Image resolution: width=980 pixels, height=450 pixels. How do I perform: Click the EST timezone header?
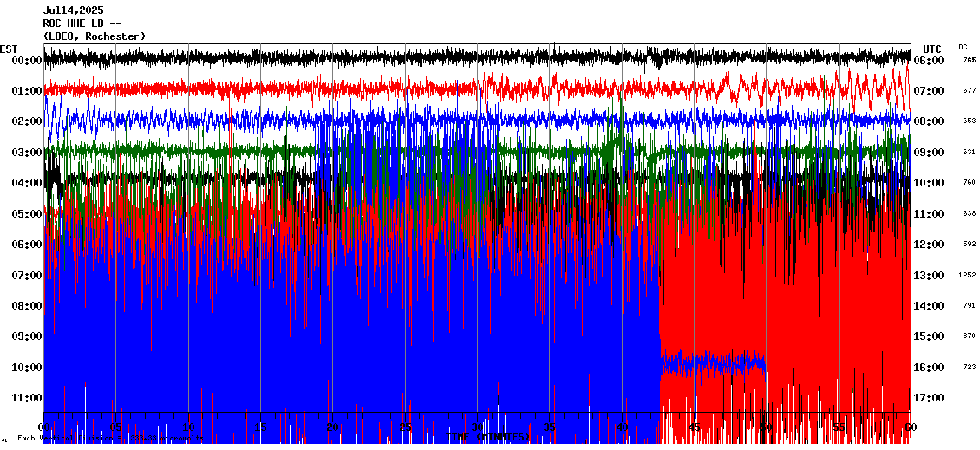tap(9, 49)
